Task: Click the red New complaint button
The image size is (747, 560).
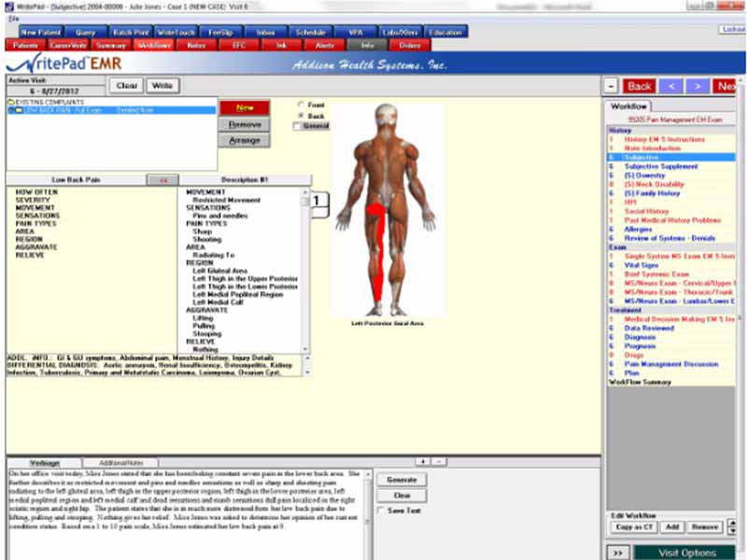Action: coord(245,107)
